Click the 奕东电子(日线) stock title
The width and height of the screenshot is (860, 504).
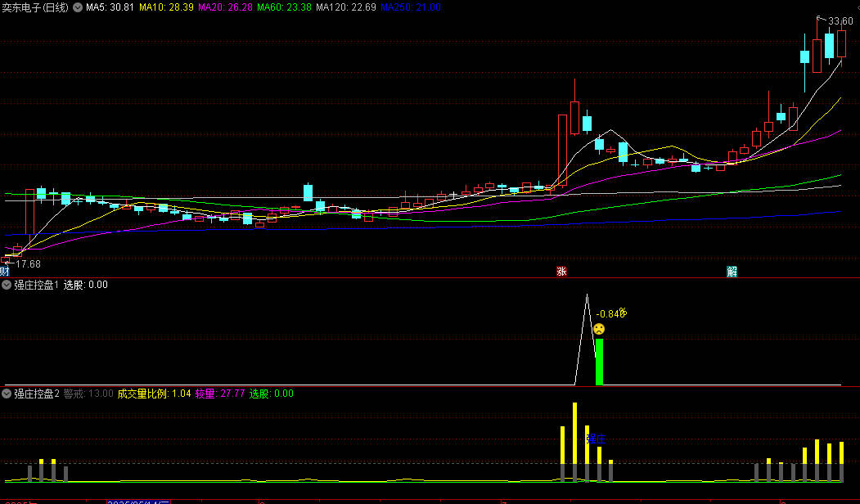point(36,7)
